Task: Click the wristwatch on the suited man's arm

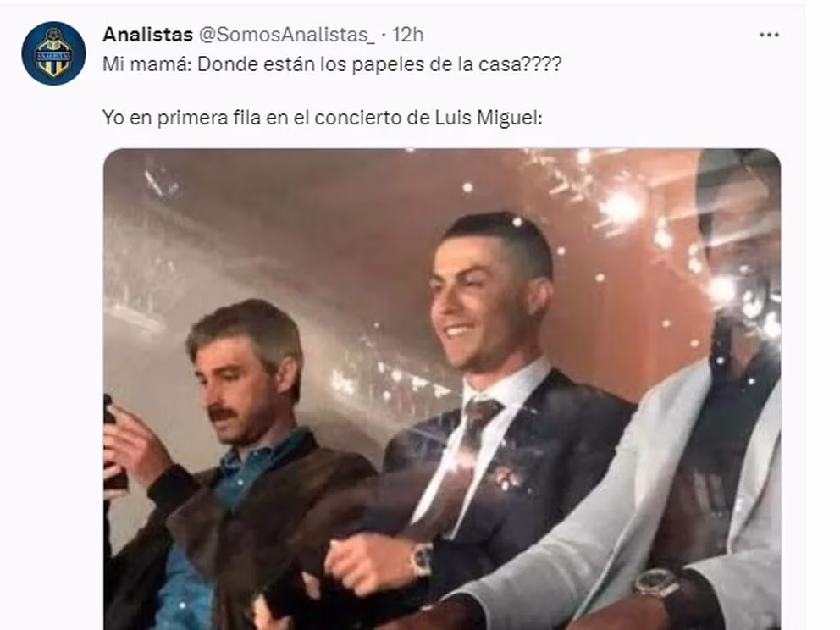Action: click(x=423, y=559)
